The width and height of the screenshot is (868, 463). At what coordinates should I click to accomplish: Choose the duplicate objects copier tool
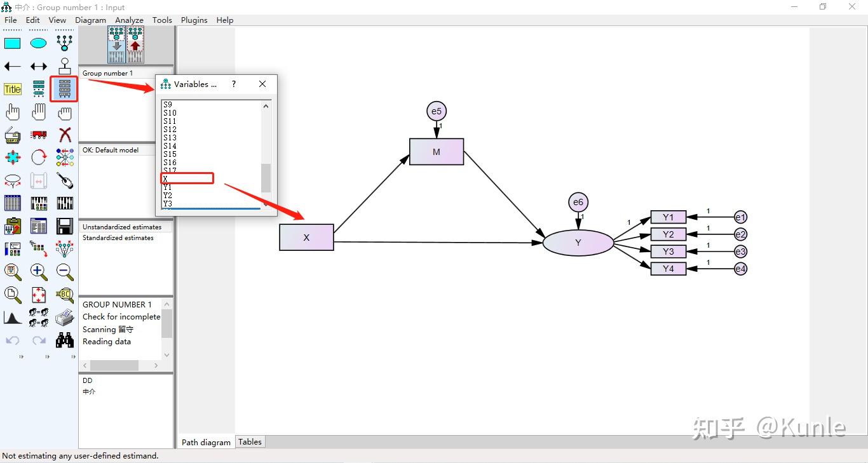tap(13, 135)
